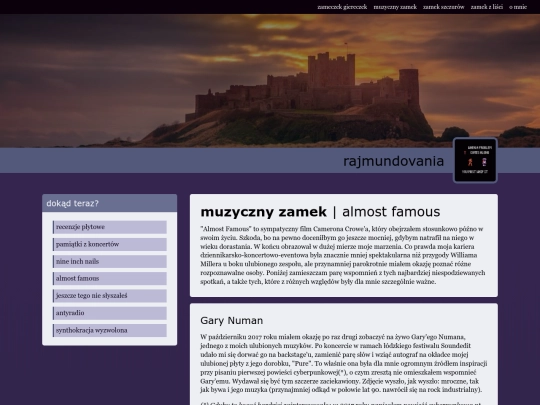The height and width of the screenshot is (405, 540).
Task: Open synthokracja wyzwolona sidebar link
Action: point(110,331)
